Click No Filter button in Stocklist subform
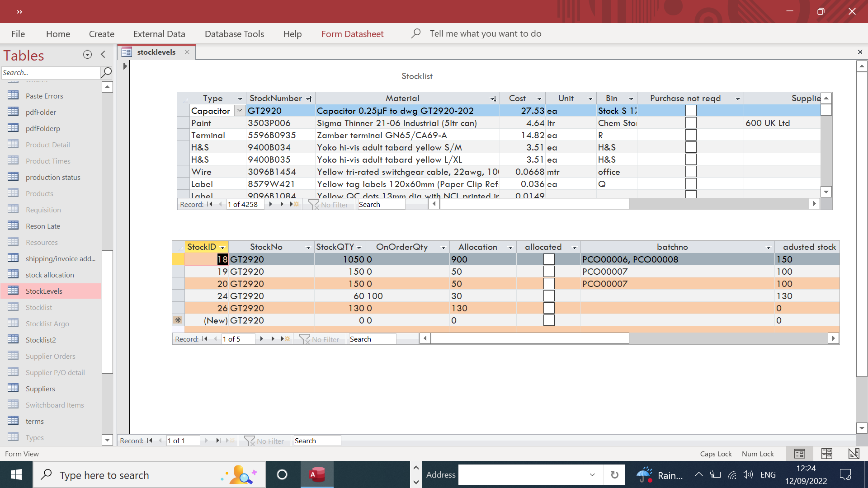Image resolution: width=868 pixels, height=488 pixels. 329,204
